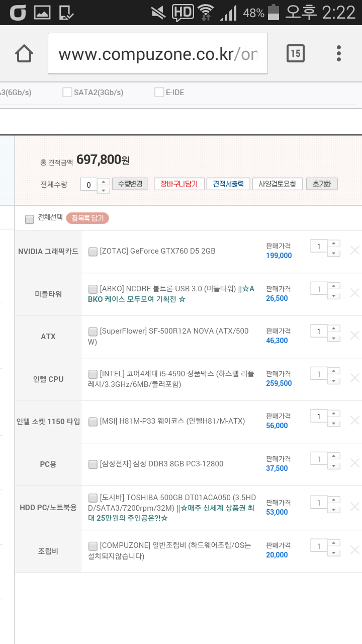The height and width of the screenshot is (644, 362).
Task: Remove the ZOTAC GeForce GTX760 item with X
Action: [x=354, y=250]
